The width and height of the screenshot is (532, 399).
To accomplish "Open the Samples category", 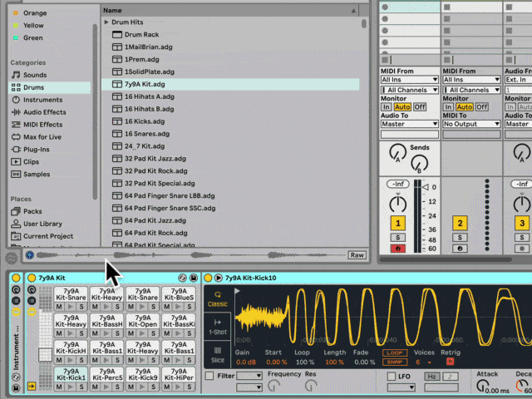I will (x=37, y=174).
